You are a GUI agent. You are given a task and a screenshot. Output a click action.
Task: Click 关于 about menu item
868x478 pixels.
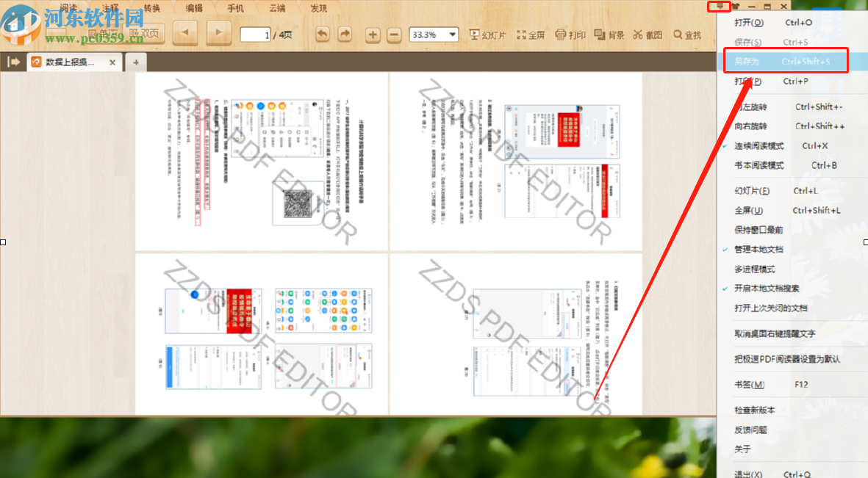coord(742,449)
